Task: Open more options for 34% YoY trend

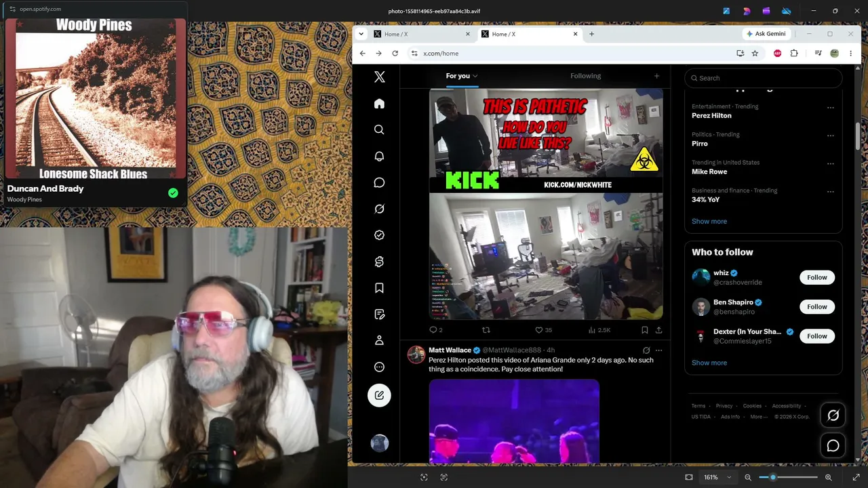Action: click(830, 192)
